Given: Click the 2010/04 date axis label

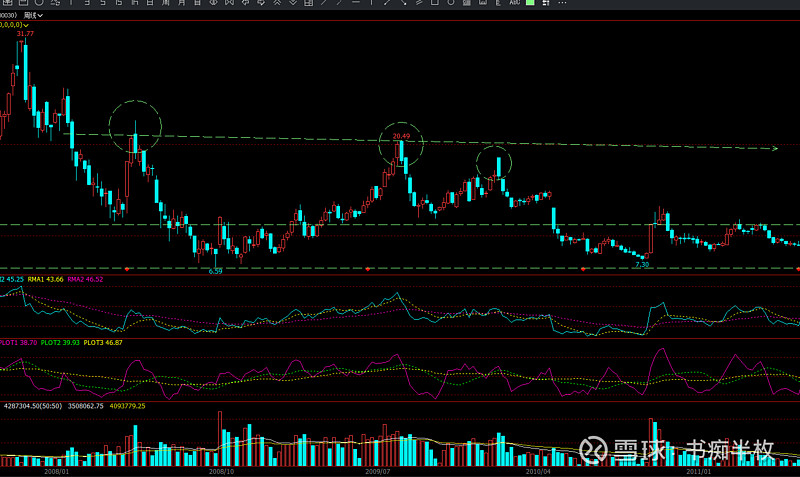Looking at the screenshot, I should 538,471.
